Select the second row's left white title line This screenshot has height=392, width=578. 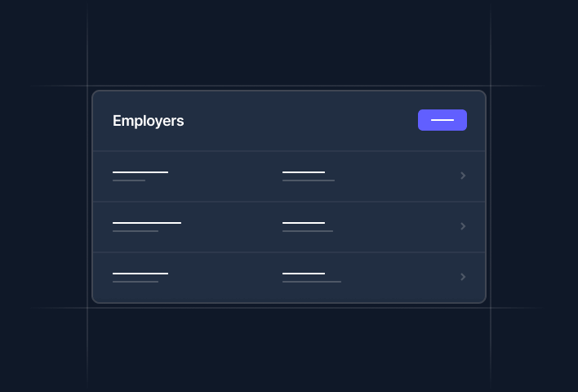[x=147, y=222]
